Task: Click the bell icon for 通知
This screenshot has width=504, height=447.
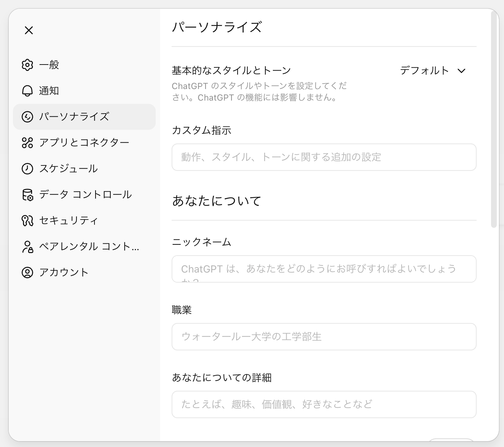Action: tap(27, 91)
